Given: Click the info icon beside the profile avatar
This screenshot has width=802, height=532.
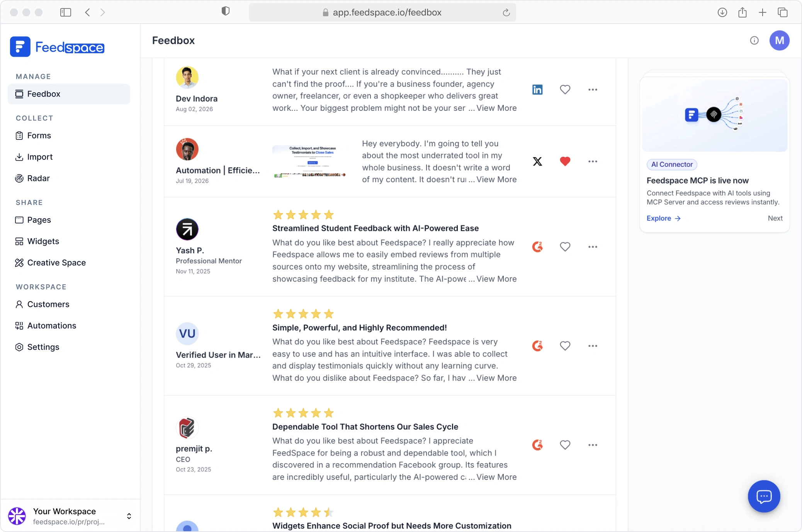Looking at the screenshot, I should pyautogui.click(x=754, y=41).
